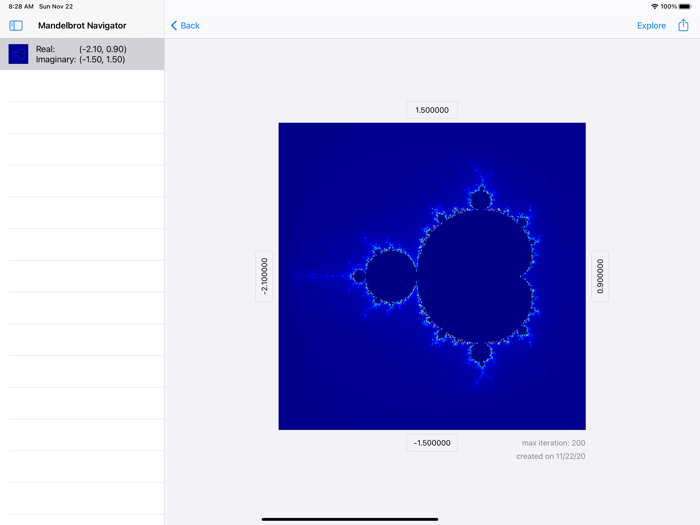
Task: Select the Mandelbrot thumbnail in sidebar
Action: point(18,54)
